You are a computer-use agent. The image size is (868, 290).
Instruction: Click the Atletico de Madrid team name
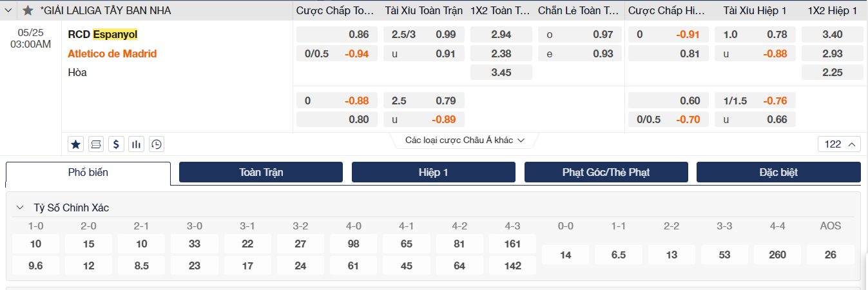pos(112,53)
